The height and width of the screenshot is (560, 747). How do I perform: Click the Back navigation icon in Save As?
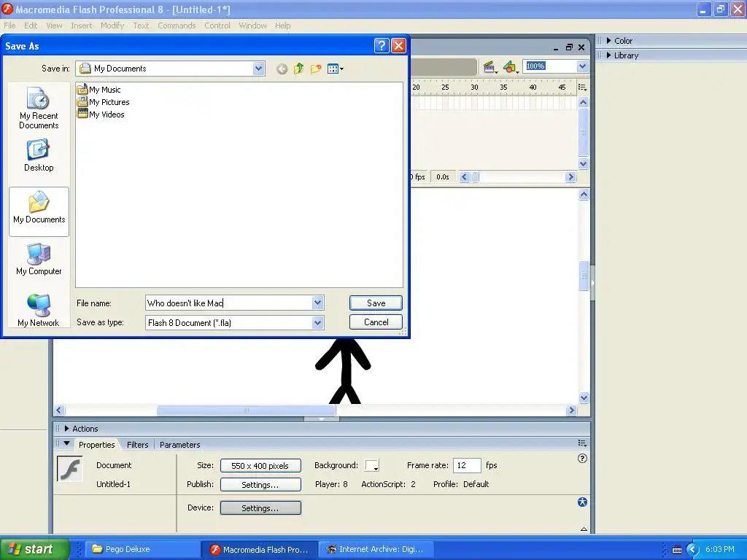click(282, 69)
